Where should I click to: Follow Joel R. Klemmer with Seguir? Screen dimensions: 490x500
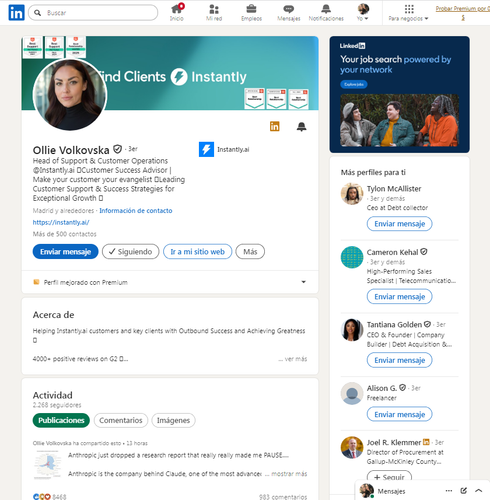click(x=389, y=477)
